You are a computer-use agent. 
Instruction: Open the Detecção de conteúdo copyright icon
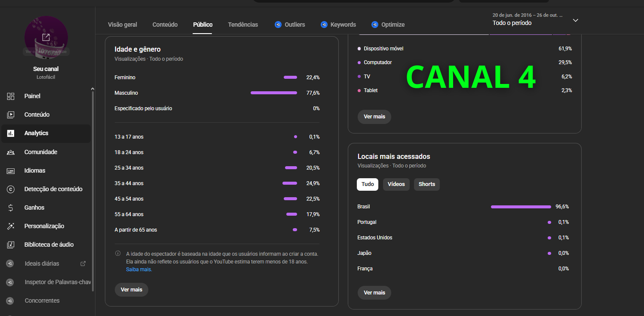11,189
